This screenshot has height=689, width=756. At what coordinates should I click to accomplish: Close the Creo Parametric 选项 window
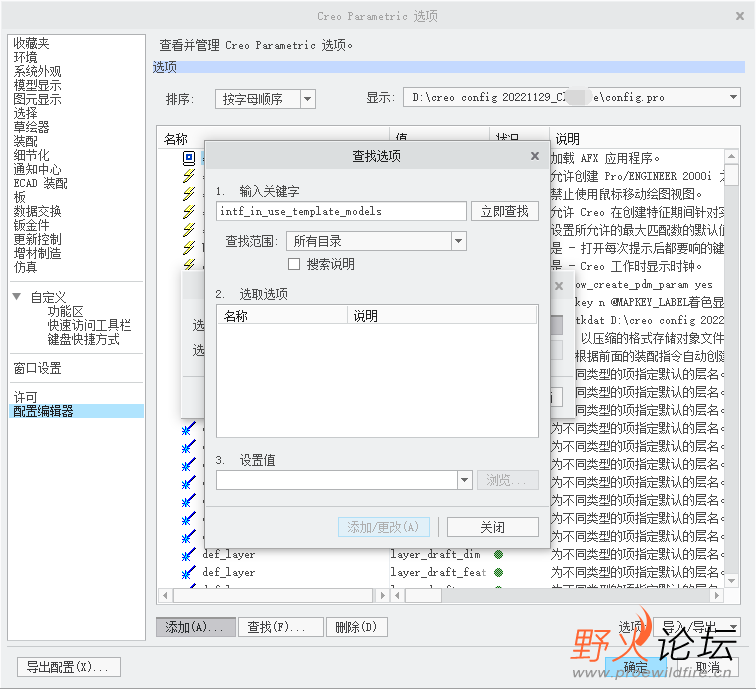[740, 16]
